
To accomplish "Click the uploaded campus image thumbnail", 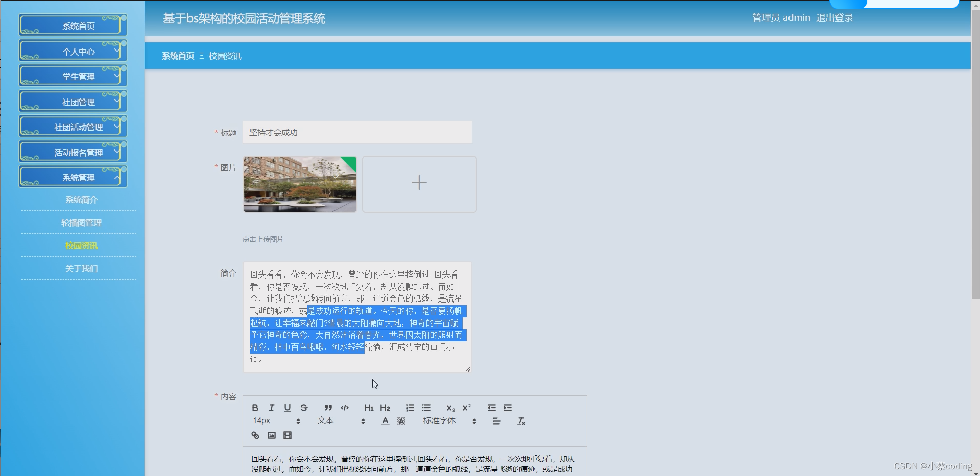I will click(x=300, y=184).
